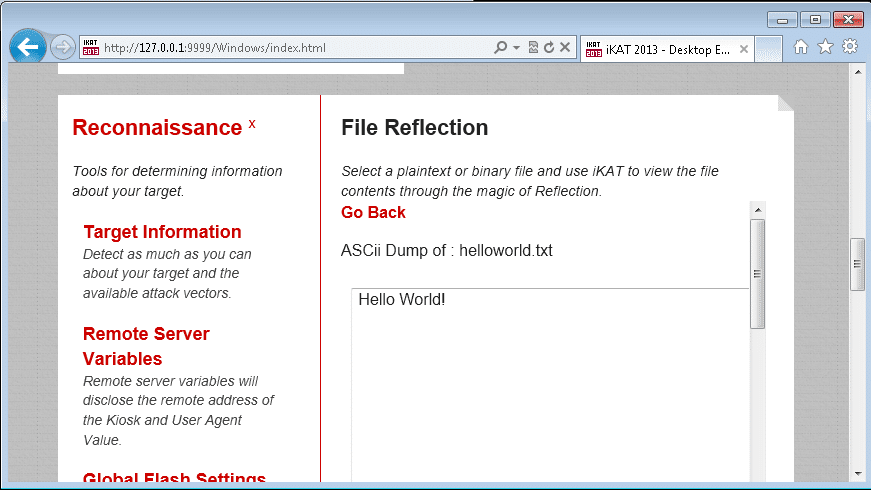This screenshot has width=871, height=490.
Task: Click the address bar URL text
Action: pyautogui.click(x=214, y=48)
